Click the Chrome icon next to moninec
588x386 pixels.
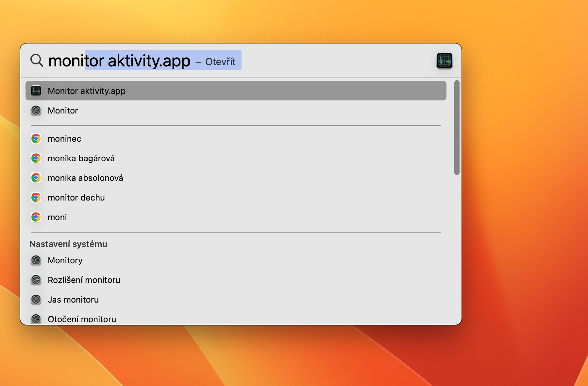pos(36,139)
